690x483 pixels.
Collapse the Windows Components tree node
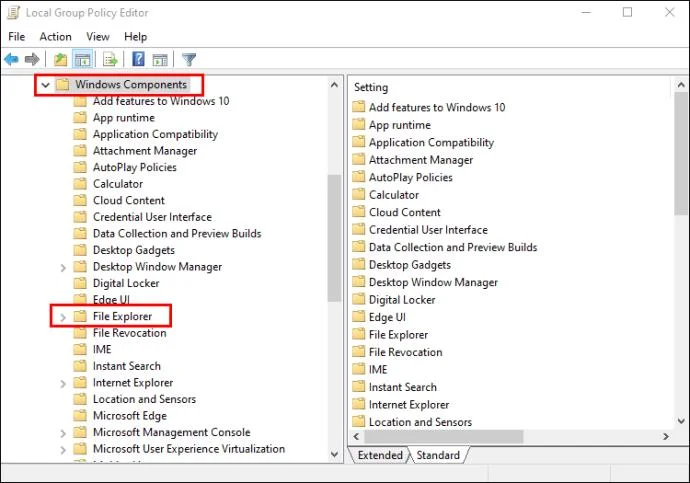(45, 84)
